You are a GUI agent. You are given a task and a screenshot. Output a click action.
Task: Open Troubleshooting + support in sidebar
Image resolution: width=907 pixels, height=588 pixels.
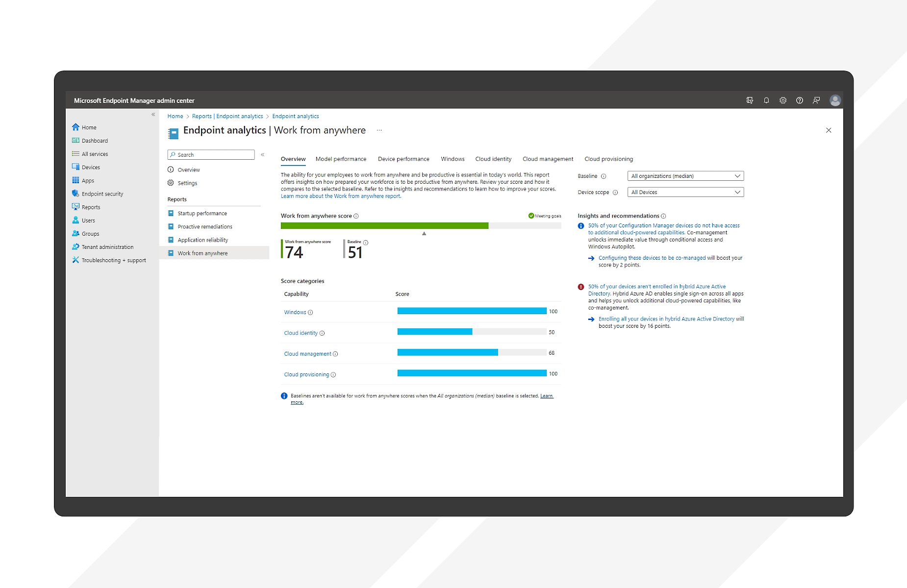[x=113, y=260]
